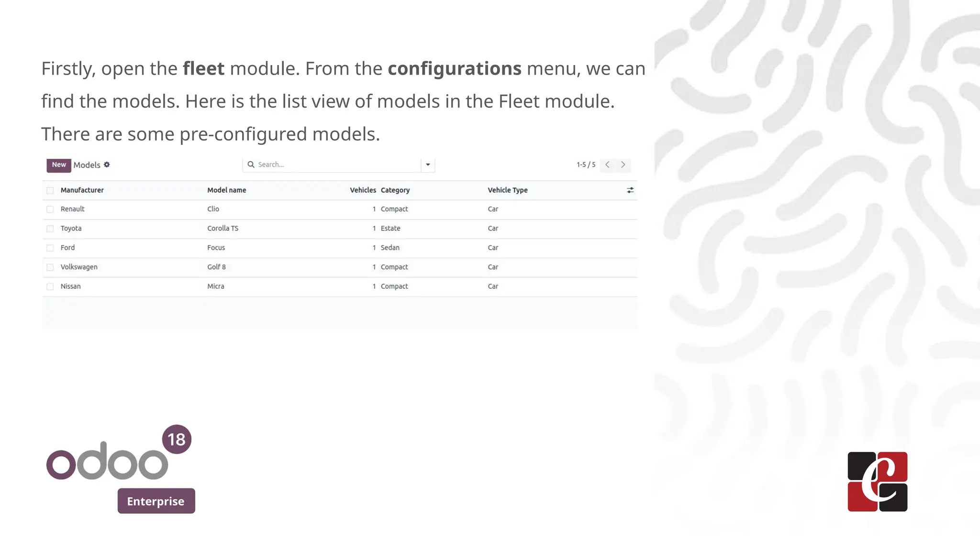Expand the search options dropdown arrow
The image size is (980, 551).
428,165
